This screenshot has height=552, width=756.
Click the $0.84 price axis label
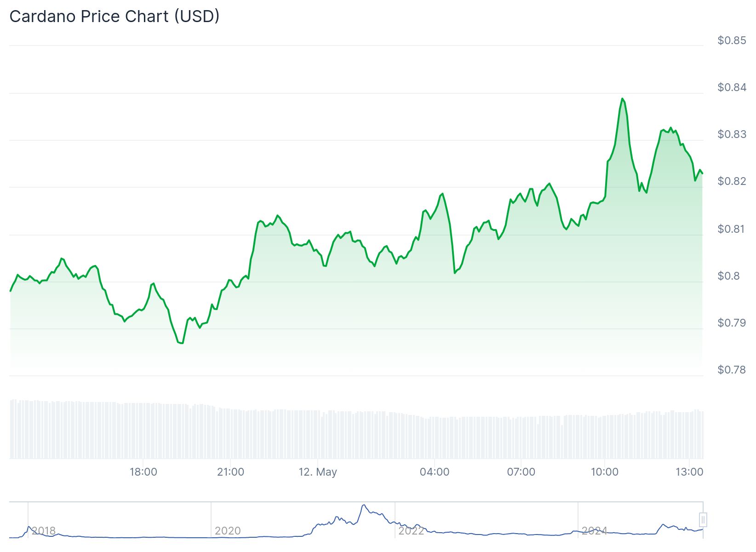(732, 87)
